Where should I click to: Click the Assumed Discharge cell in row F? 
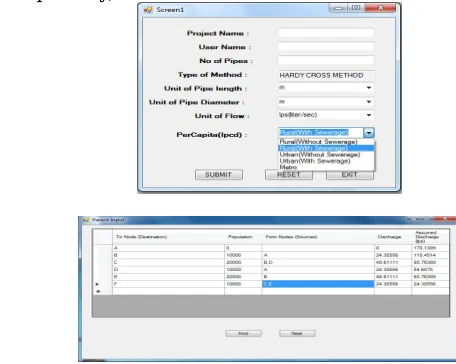(x=431, y=284)
